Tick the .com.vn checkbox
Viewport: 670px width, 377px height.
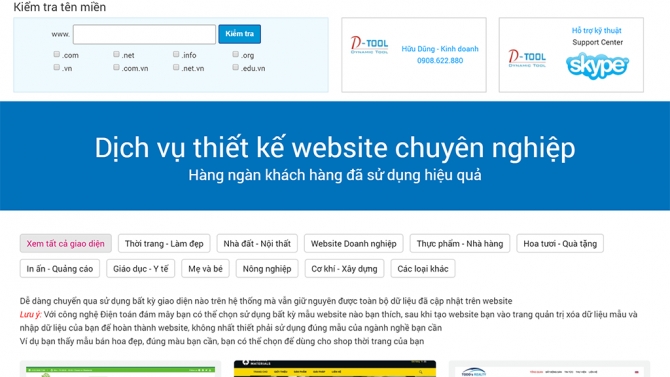coord(116,67)
